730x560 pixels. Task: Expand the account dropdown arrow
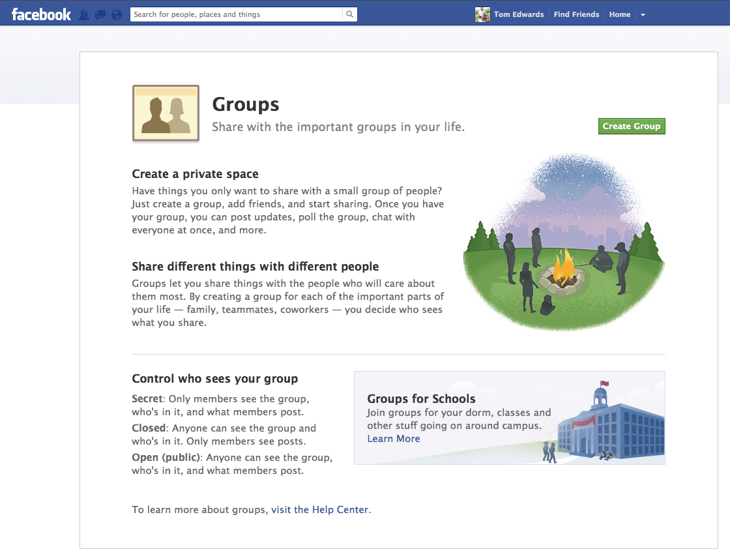[643, 15]
